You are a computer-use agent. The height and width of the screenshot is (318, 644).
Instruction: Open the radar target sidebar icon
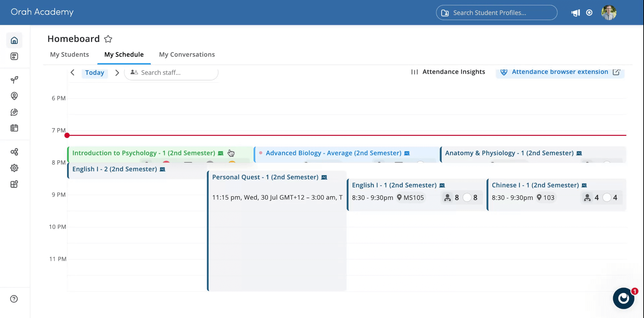click(14, 112)
